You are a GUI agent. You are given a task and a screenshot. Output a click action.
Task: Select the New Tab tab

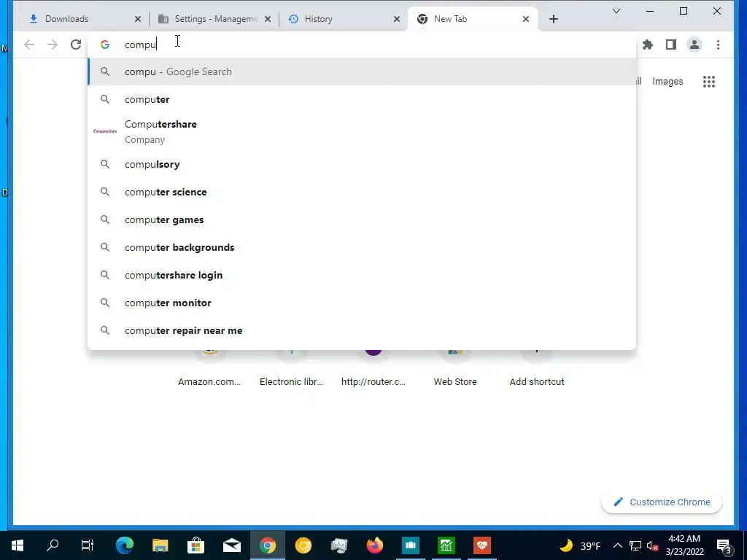point(473,19)
